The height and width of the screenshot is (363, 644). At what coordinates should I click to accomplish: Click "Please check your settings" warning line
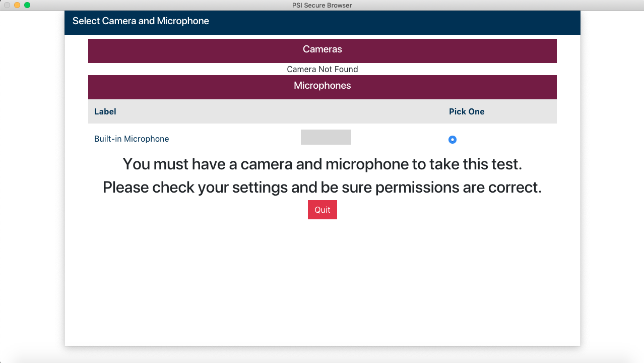point(323,188)
